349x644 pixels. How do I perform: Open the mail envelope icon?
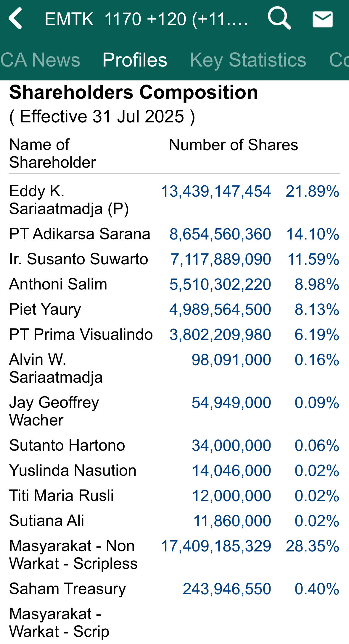click(x=323, y=20)
